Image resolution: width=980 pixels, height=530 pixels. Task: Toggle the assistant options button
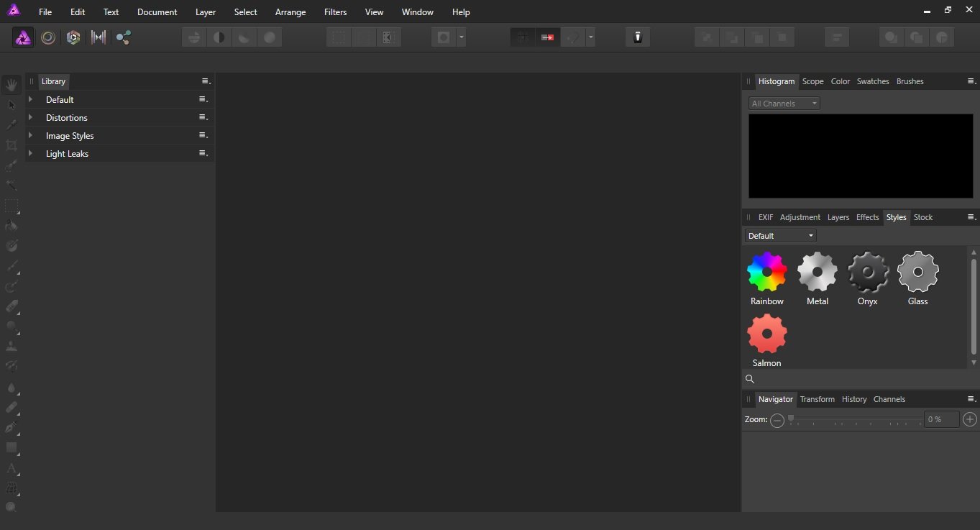pos(637,37)
